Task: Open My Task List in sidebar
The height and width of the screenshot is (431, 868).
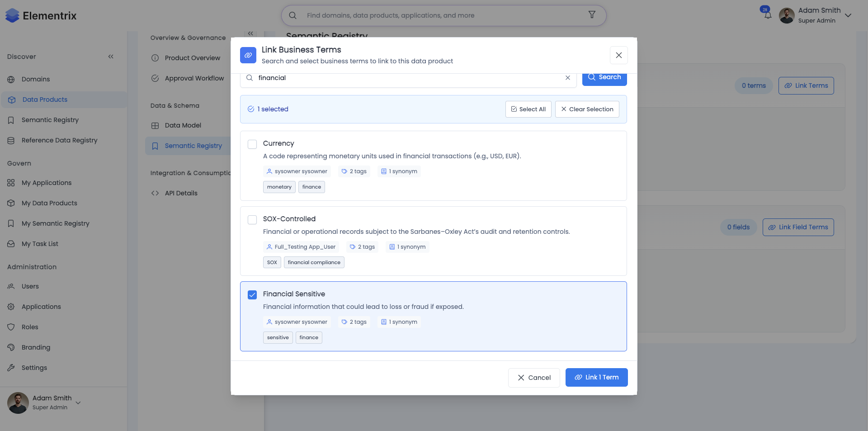Action: pyautogui.click(x=40, y=244)
